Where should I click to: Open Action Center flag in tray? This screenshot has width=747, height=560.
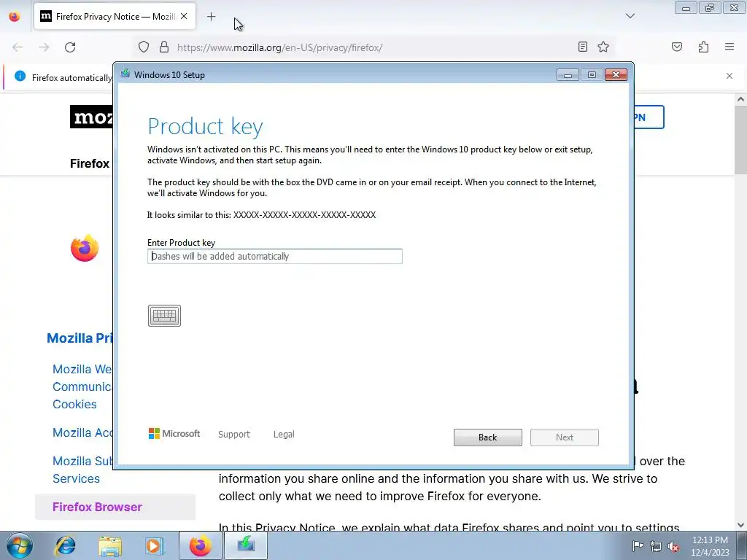pos(638,546)
